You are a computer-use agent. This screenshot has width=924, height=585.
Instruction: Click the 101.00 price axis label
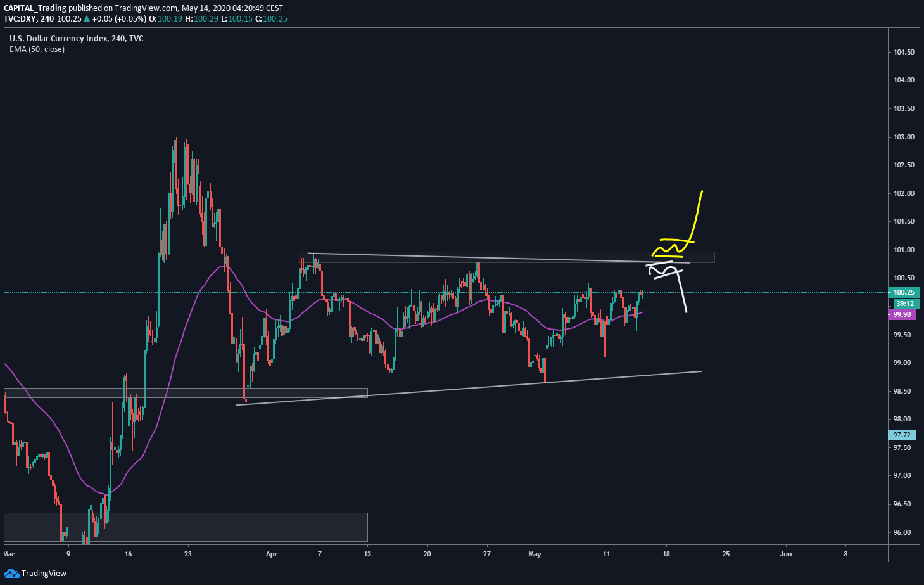click(904, 250)
